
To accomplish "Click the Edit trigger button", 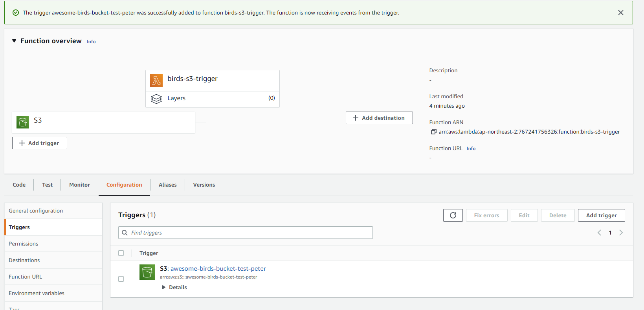I will [x=524, y=215].
